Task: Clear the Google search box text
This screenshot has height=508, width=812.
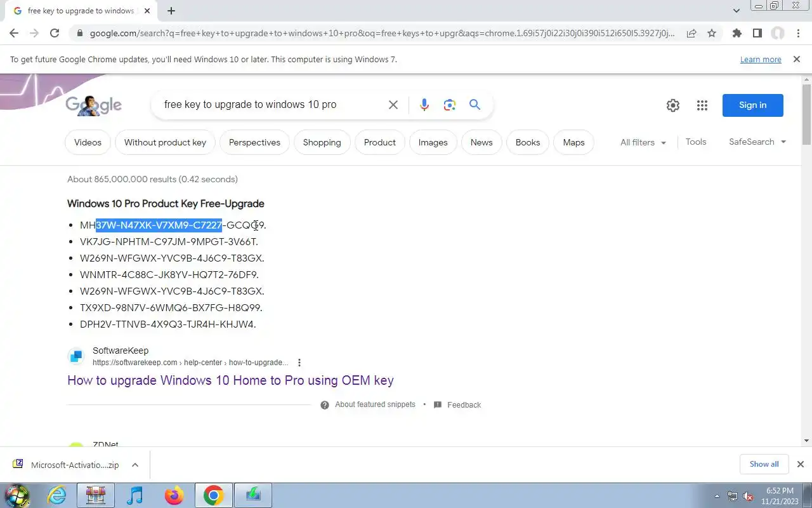Action: [x=393, y=105]
